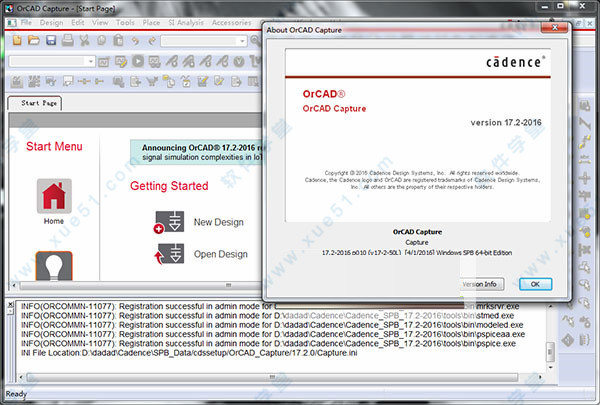Click the Home label under house icon
600x405 pixels.
tap(54, 221)
